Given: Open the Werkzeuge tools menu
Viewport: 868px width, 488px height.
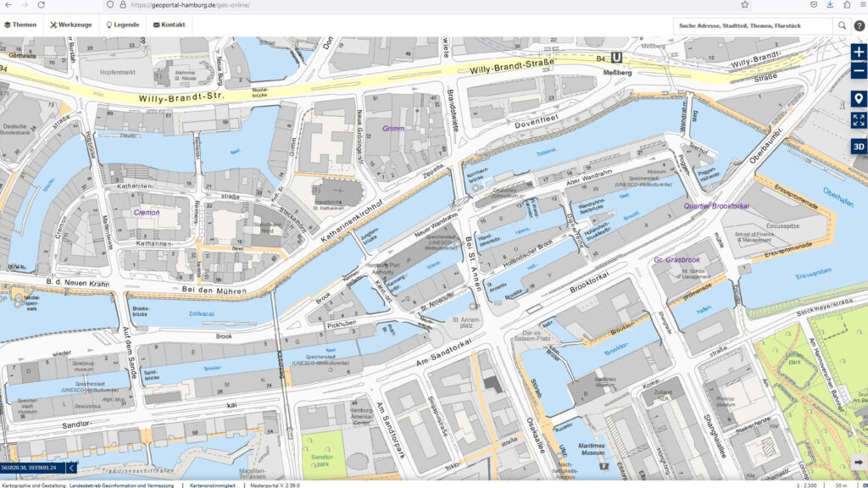Looking at the screenshot, I should pos(70,25).
